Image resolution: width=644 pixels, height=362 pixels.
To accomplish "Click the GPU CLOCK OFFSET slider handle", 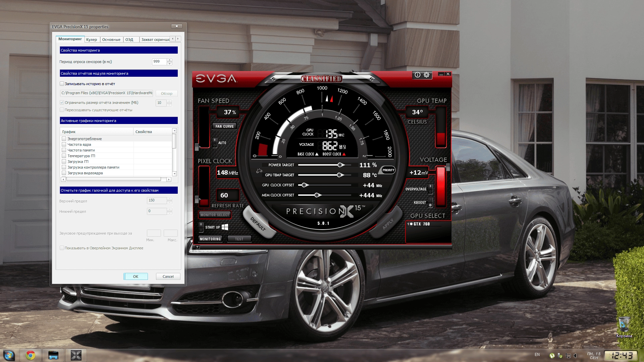I will click(x=304, y=185).
